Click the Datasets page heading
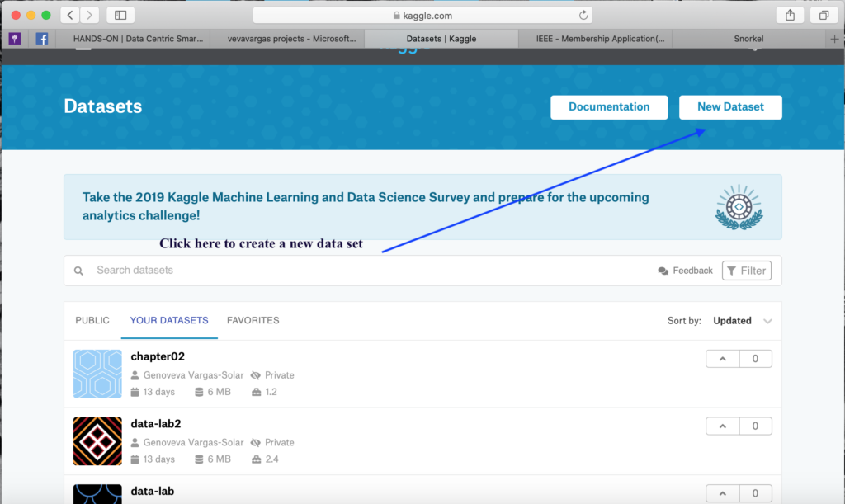The image size is (845, 504). [x=103, y=106]
